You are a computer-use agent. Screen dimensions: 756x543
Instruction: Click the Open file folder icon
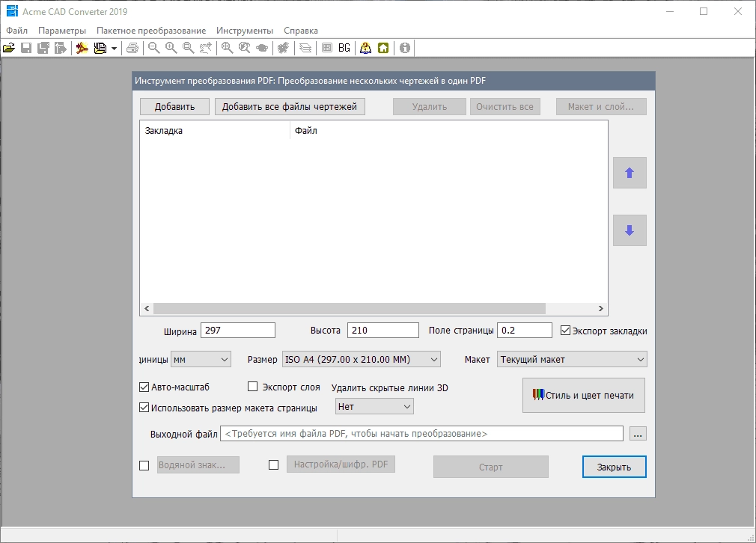(x=9, y=48)
